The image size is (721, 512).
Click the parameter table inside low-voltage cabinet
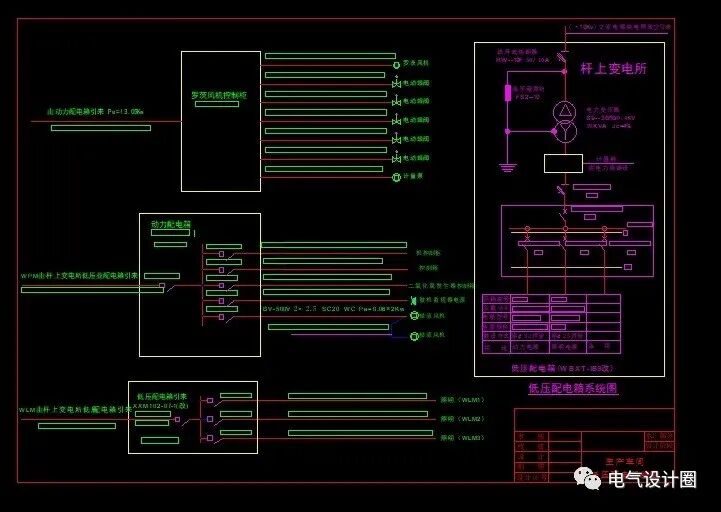[x=551, y=324]
